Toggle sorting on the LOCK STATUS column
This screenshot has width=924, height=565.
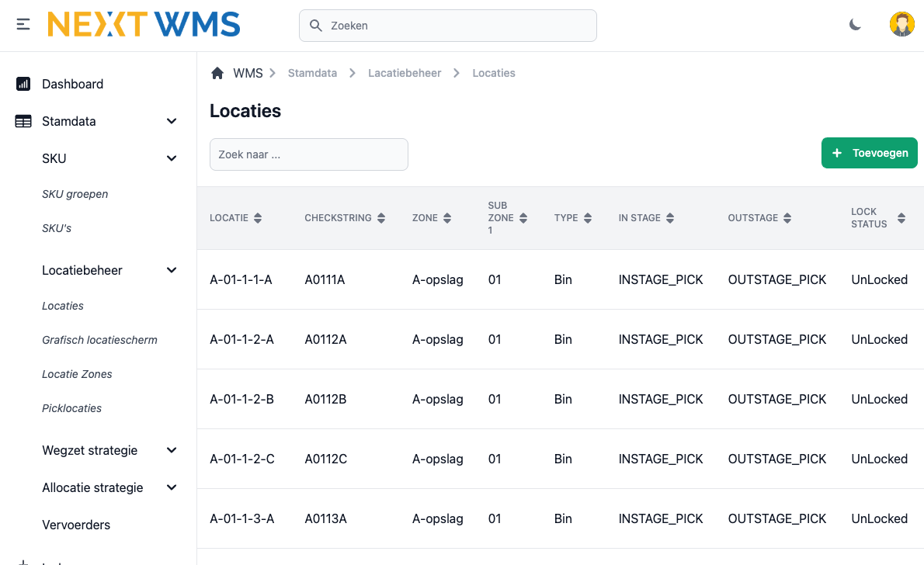[x=901, y=218]
